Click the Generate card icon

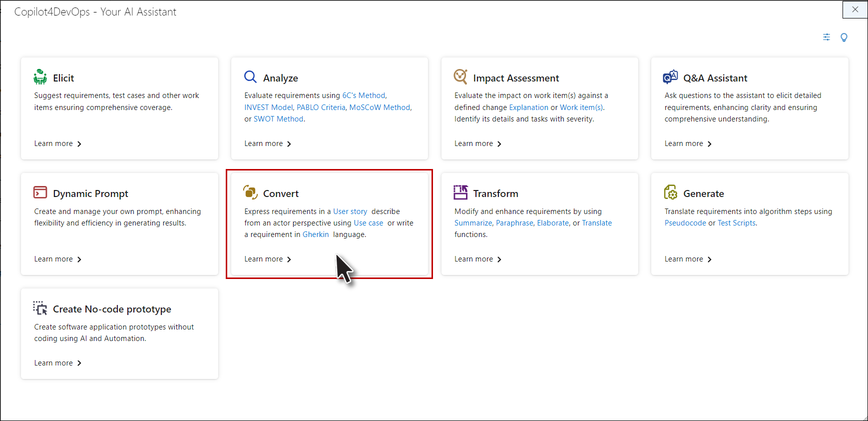tap(671, 192)
